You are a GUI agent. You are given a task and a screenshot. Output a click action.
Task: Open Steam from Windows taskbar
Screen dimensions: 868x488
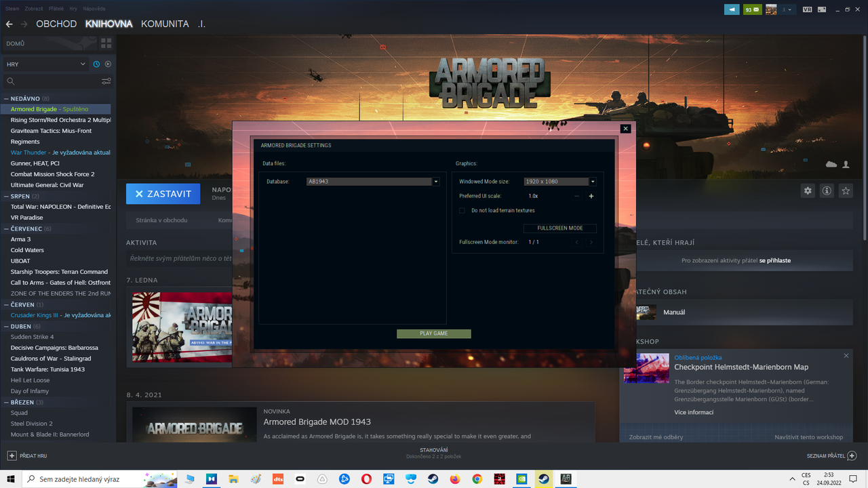pyautogui.click(x=543, y=479)
